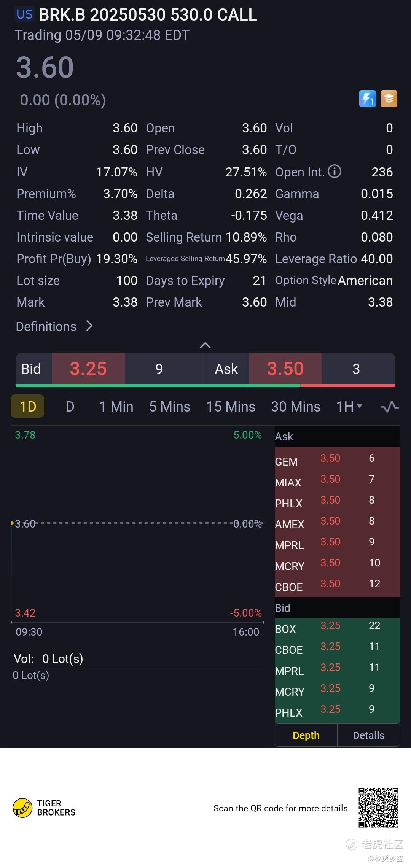Image resolution: width=411 pixels, height=868 pixels.
Task: Select the 5 Mins chart interval
Action: tap(170, 407)
